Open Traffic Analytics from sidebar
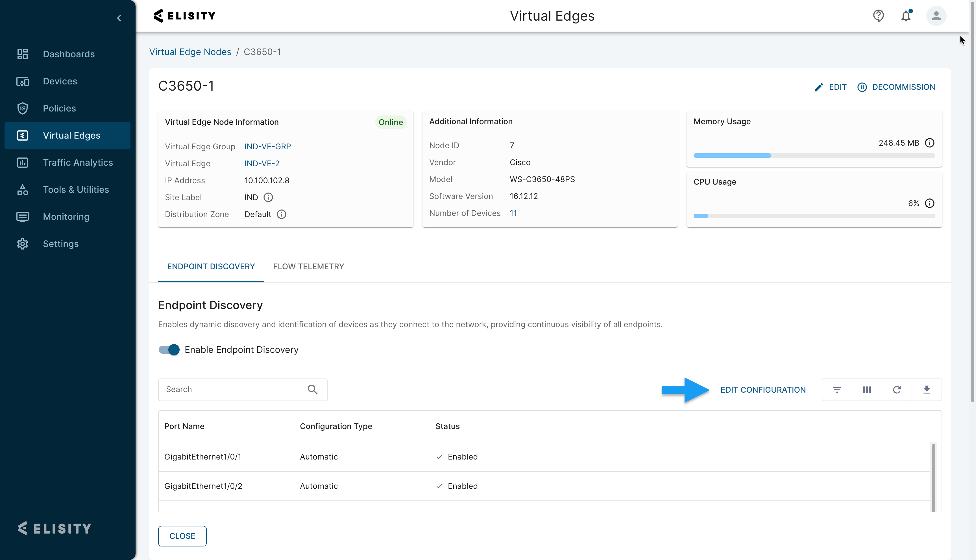This screenshot has width=976, height=560. tap(78, 162)
